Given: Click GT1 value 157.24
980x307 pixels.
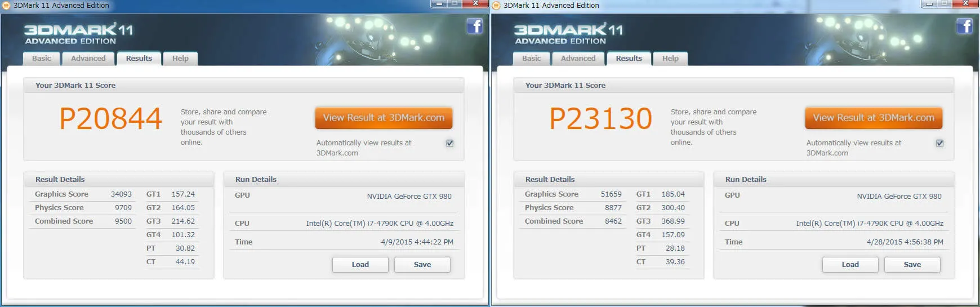Looking at the screenshot, I should (x=183, y=194).
